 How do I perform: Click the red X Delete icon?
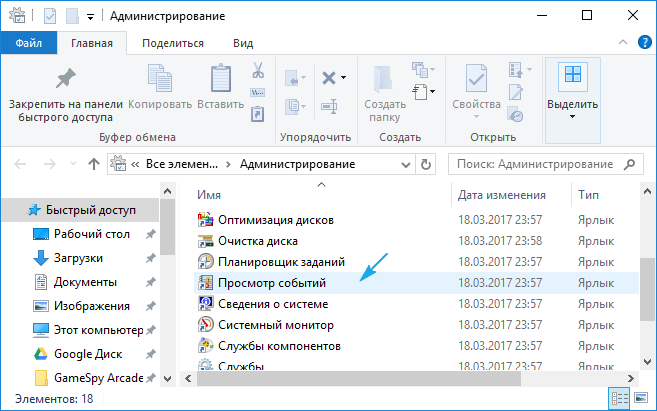[328, 77]
